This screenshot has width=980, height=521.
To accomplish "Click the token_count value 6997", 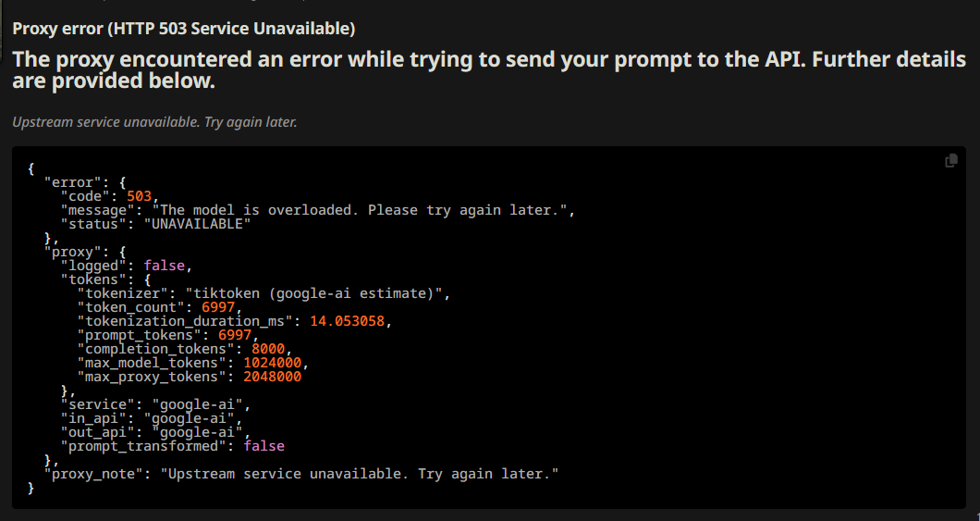I will 218,307.
